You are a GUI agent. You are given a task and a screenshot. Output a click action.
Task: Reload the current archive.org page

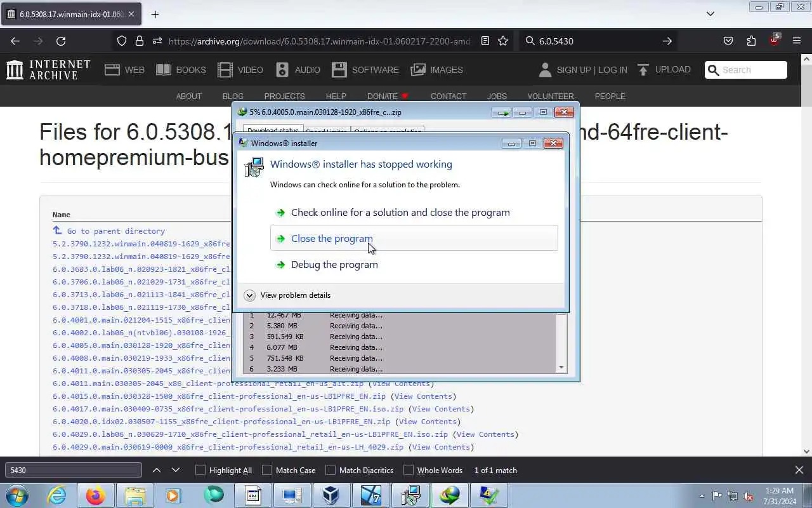tap(61, 41)
